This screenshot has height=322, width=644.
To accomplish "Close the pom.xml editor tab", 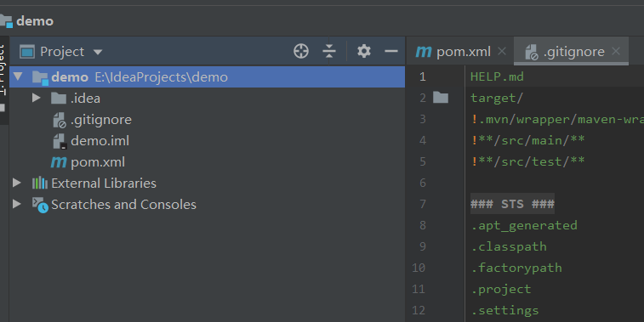I will pos(502,51).
